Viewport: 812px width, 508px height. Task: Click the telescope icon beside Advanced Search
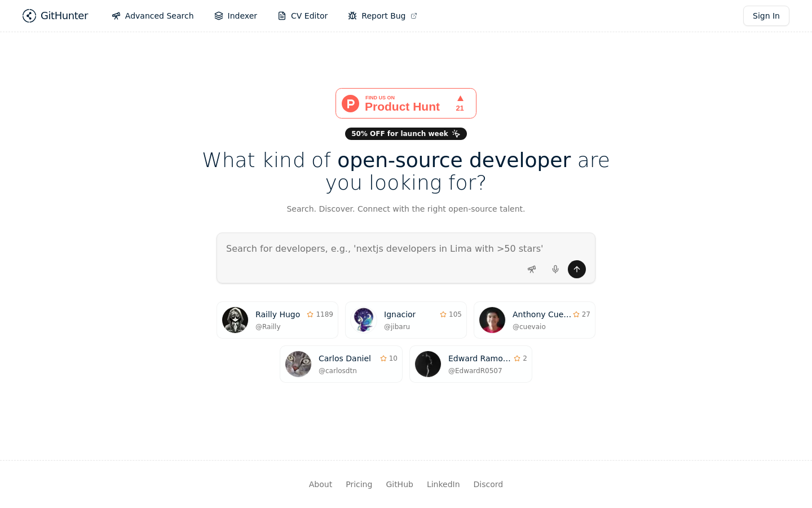click(116, 16)
